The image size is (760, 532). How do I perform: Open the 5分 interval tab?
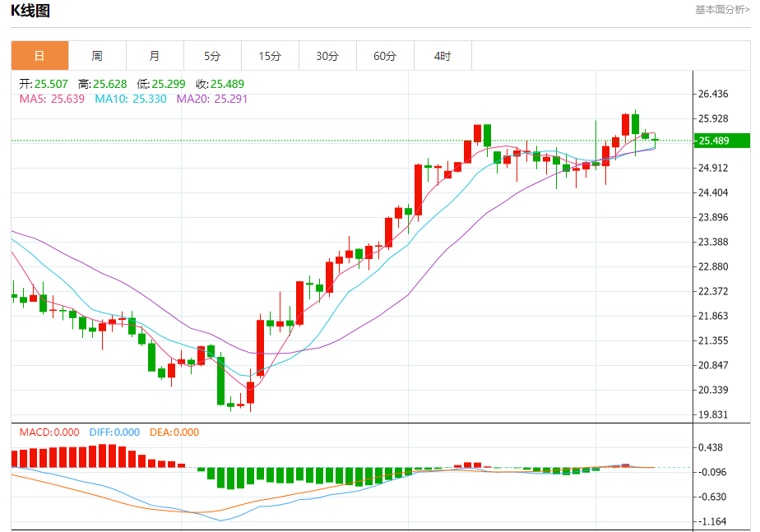click(212, 56)
